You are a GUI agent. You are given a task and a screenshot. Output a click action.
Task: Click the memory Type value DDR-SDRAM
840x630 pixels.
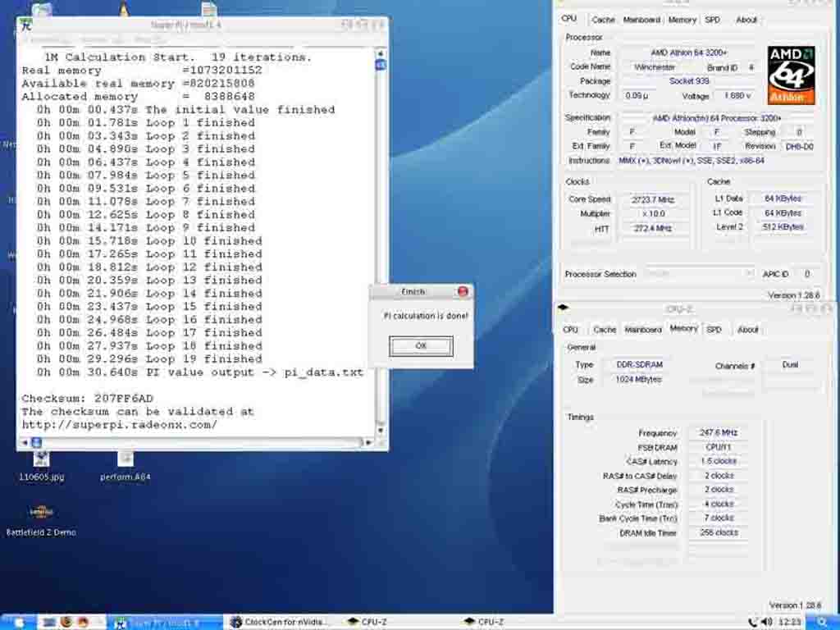(x=640, y=364)
